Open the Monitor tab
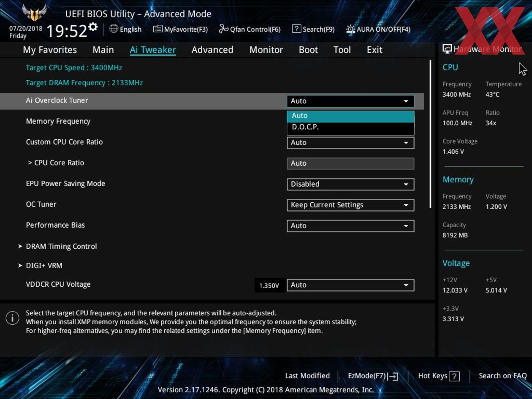 (266, 50)
